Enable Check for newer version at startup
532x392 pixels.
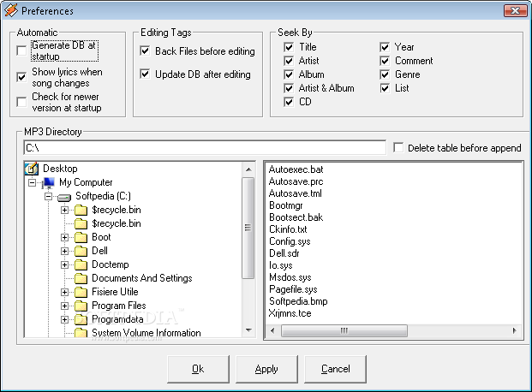[x=21, y=102]
